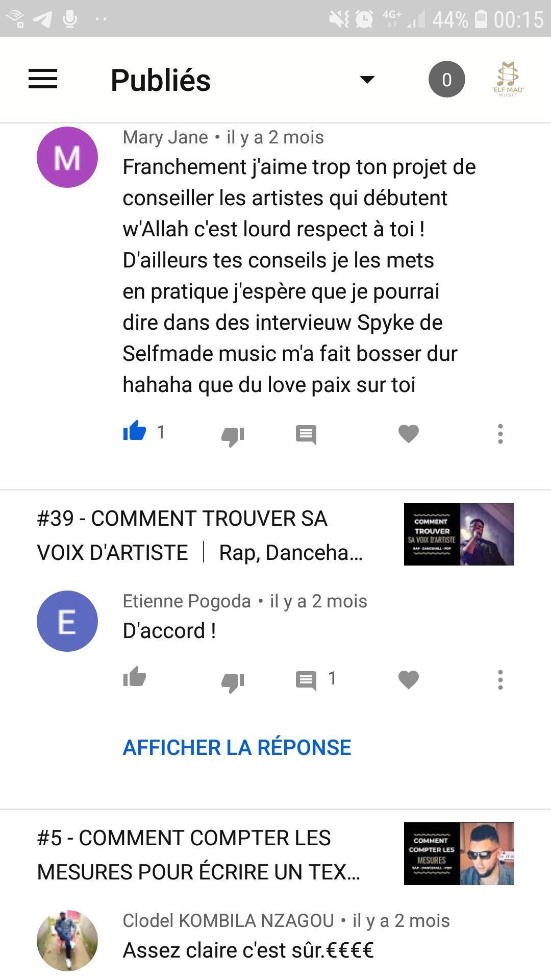Open Clodel KOMBILA NZAGOU's profile picture
This screenshot has width=551, height=980.
(x=67, y=940)
